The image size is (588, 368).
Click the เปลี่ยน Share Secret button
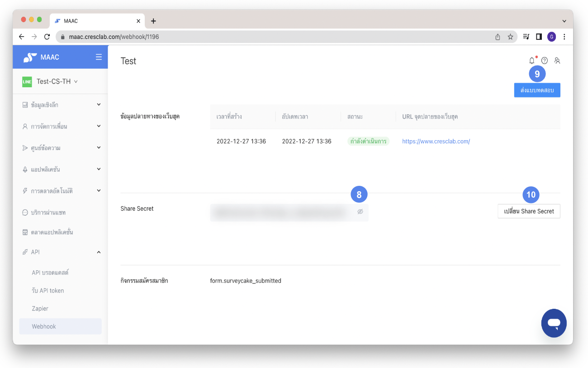point(529,211)
